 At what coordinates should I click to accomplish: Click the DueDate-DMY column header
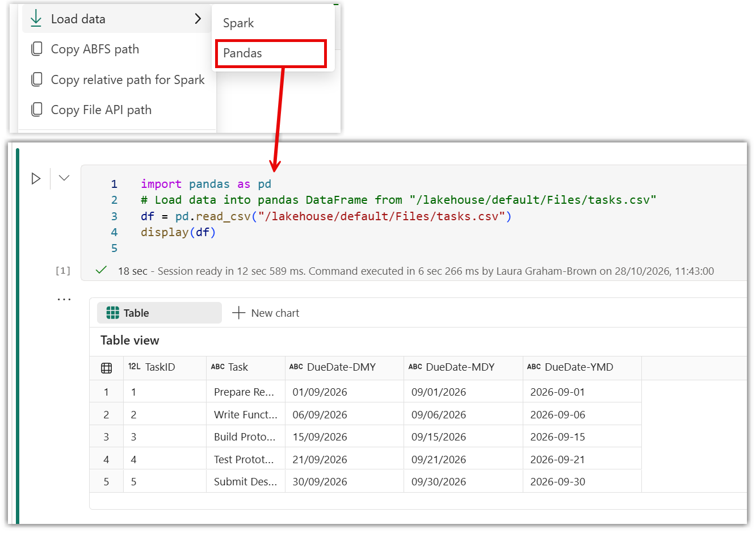click(345, 367)
